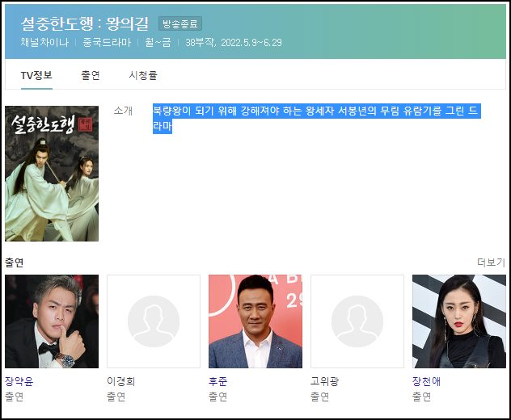Screen dimensions: 511x420
Task: Click the 채널차이나 channel text
Action: pyautogui.click(x=44, y=42)
